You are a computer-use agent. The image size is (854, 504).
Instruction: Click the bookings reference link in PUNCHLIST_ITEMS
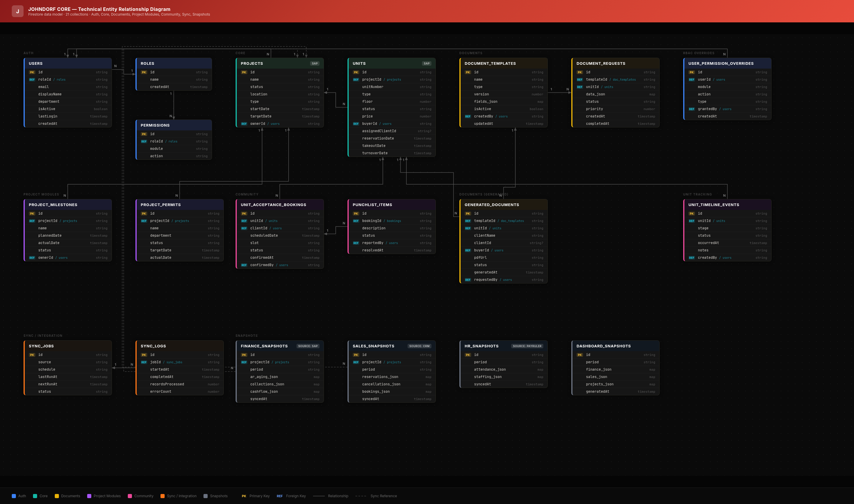coord(394,221)
